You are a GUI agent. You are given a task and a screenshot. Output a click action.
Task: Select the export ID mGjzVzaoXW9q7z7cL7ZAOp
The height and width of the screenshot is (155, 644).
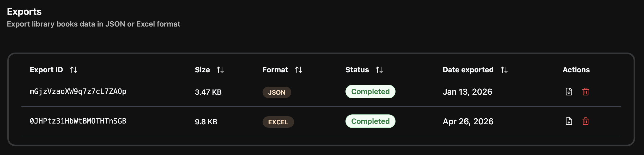click(78, 92)
